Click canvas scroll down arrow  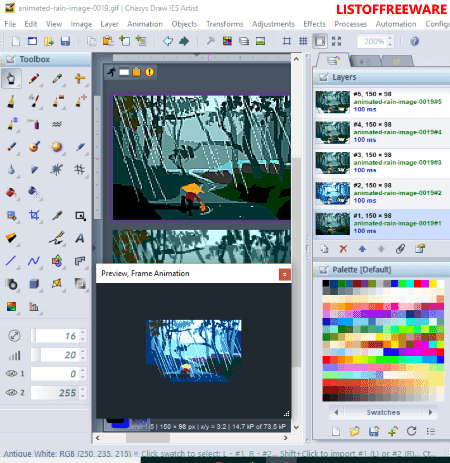tap(296, 427)
